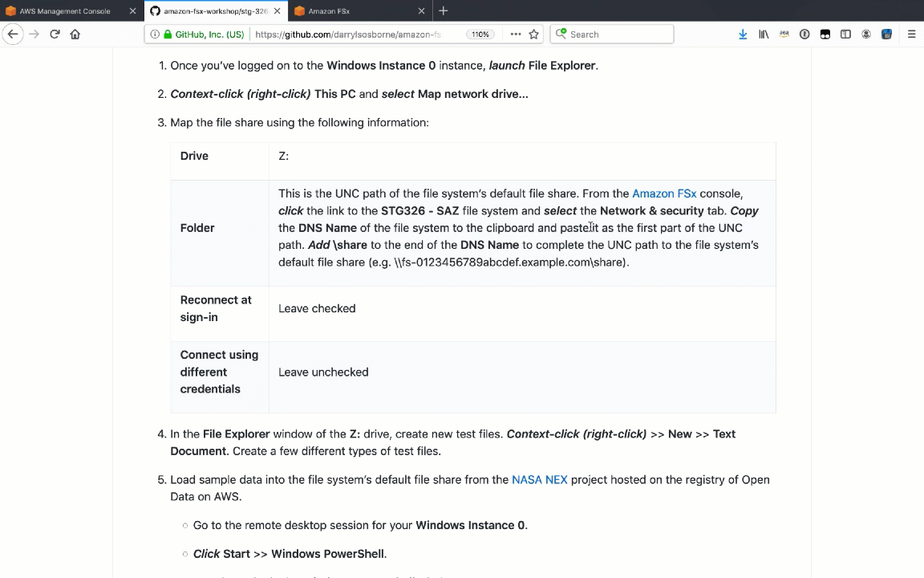Click the GitHub URL address bar
This screenshot has width=924, height=578.
coord(348,35)
